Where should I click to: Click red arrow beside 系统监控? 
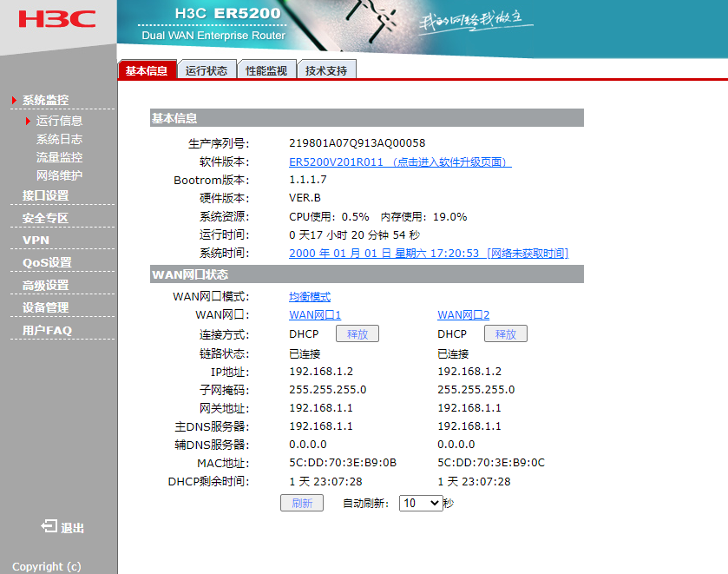pyautogui.click(x=15, y=100)
